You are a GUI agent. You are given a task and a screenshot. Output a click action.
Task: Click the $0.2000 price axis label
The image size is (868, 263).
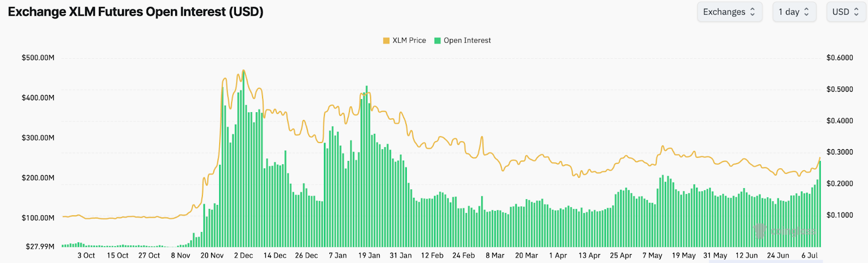click(840, 184)
